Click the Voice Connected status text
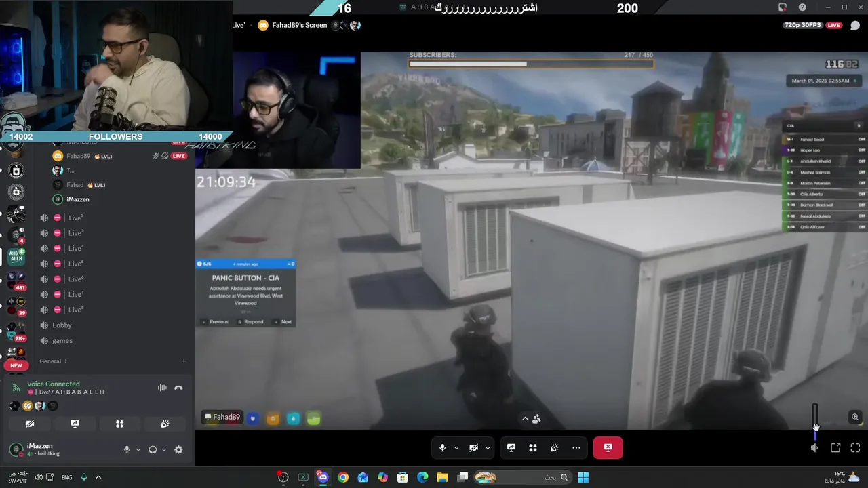Viewport: 868px width, 488px height. click(x=53, y=384)
